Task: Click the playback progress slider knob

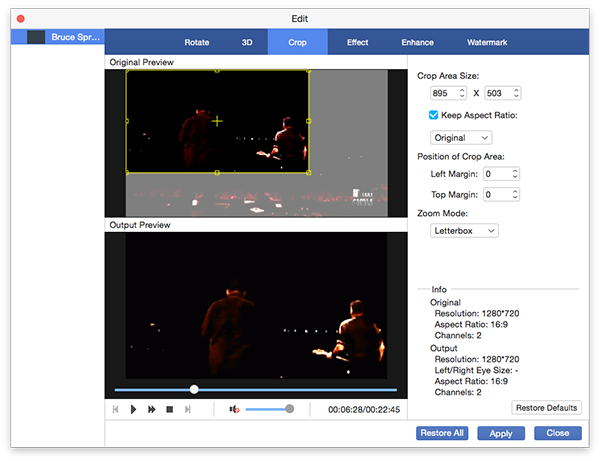Action: 194,389
